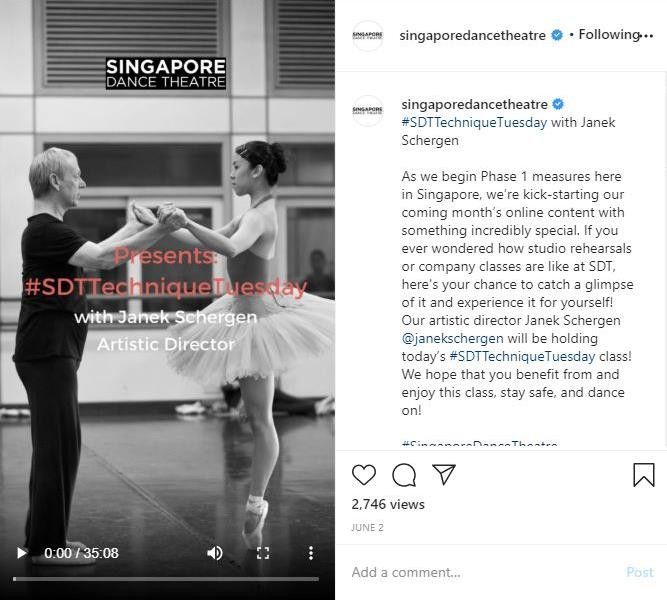Click the video progress bar
Screen dimensions: 667x600
pyautogui.click(x=166, y=579)
